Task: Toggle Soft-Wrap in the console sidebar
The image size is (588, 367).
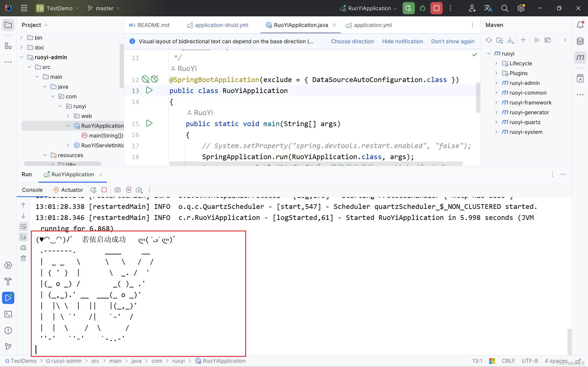Action: click(x=23, y=227)
